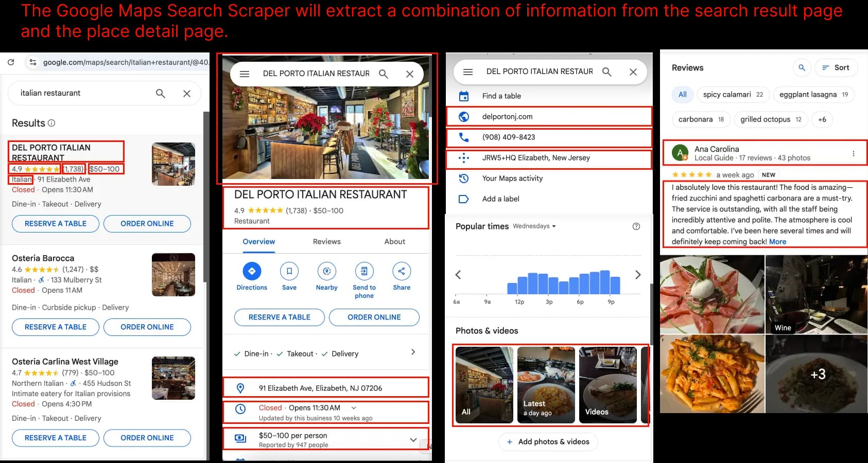Open +3 more review photos tile
This screenshot has width=868, height=463.
[x=816, y=374]
